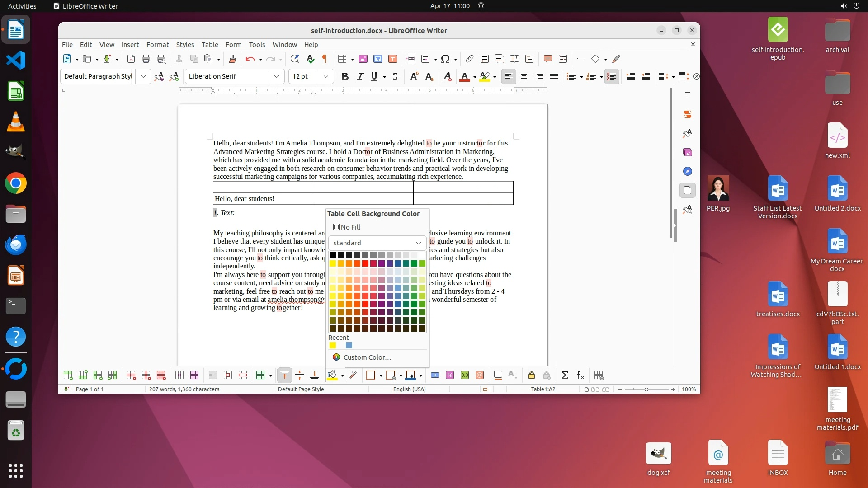Click the Strikethrough formatting icon
Screen dimensions: 868x488
pyautogui.click(x=395, y=76)
